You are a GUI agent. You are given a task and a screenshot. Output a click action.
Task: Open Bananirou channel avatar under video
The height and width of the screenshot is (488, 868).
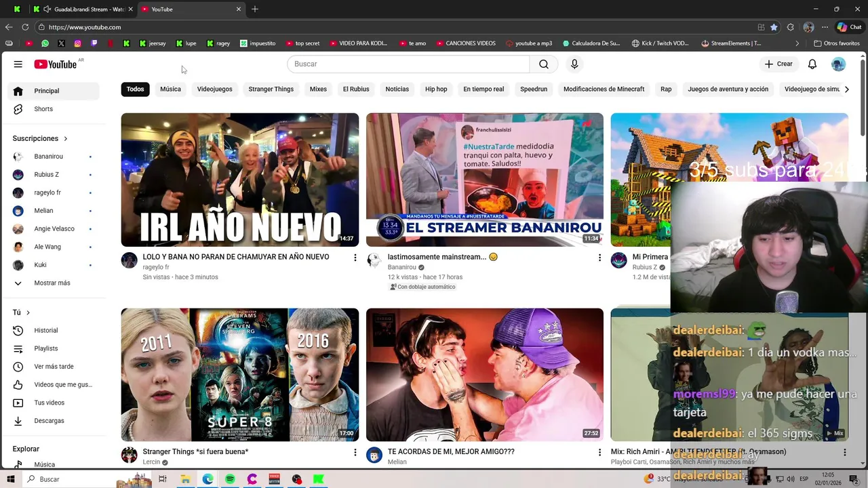(x=374, y=260)
